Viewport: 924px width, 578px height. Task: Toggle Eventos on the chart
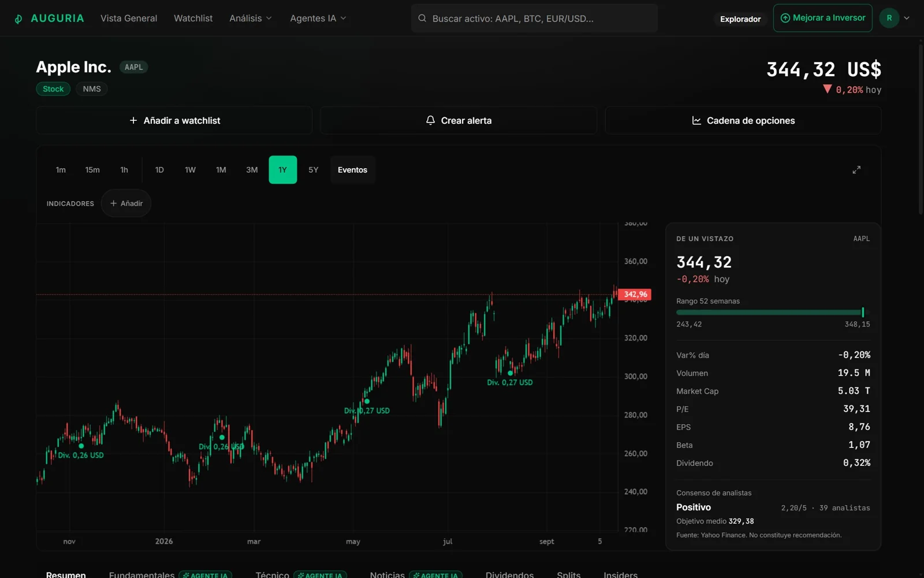point(352,170)
